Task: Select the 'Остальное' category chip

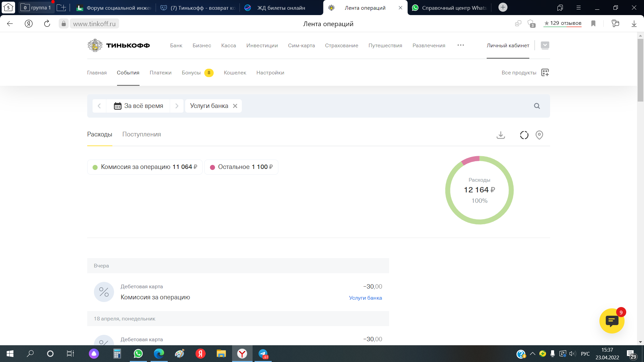Action: (241, 167)
